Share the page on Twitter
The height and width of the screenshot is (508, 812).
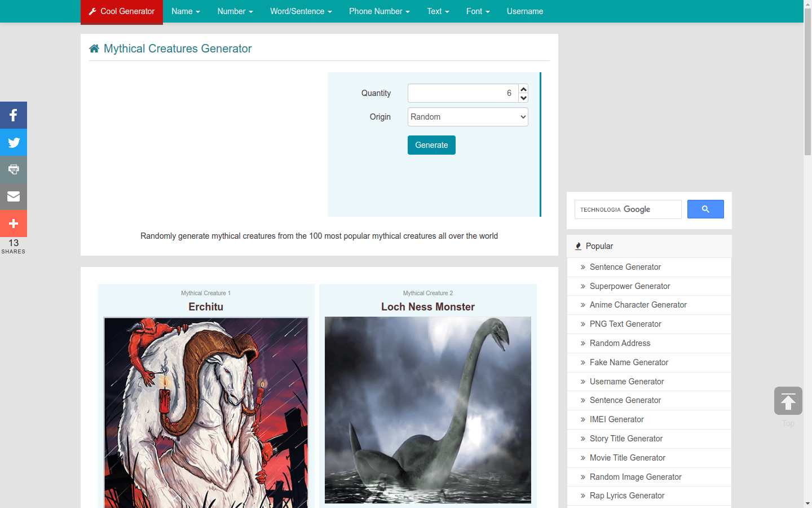click(13, 142)
